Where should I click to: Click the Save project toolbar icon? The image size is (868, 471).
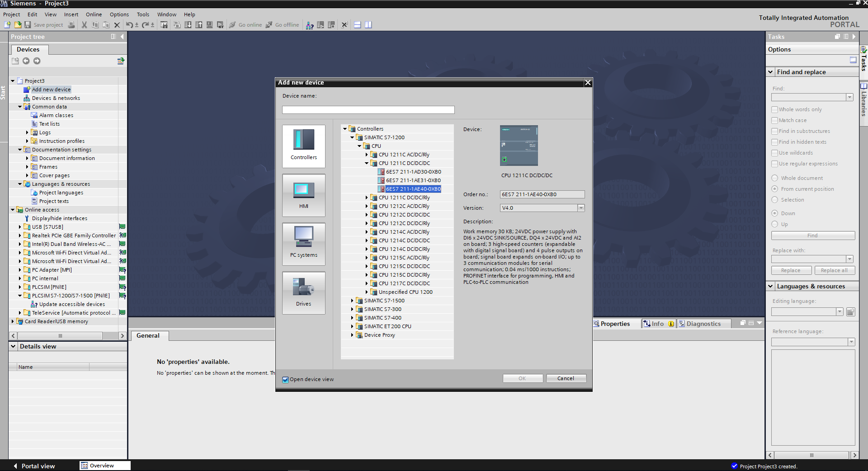(x=28, y=25)
